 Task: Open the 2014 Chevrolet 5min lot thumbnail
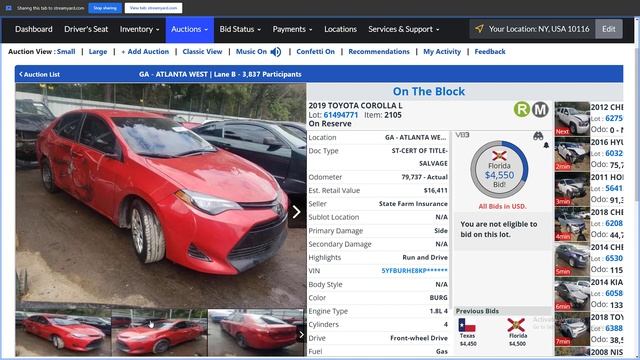point(572,259)
